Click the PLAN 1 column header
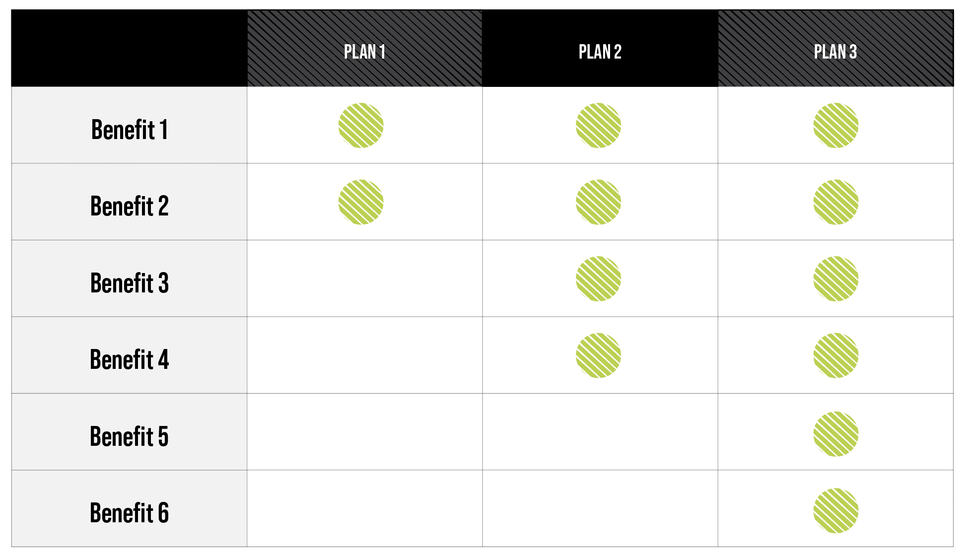 364,52
